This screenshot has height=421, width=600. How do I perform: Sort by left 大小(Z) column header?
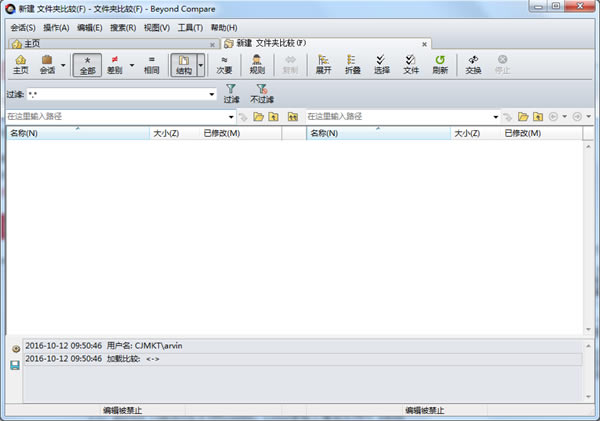(x=165, y=133)
